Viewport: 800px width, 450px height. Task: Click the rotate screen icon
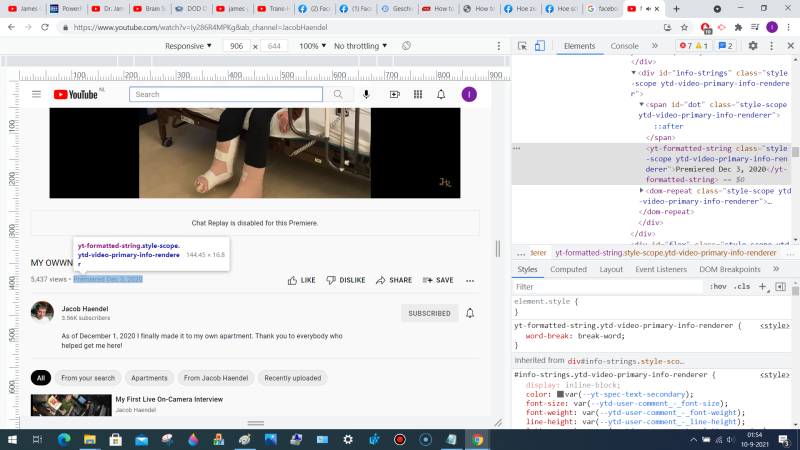coord(407,46)
